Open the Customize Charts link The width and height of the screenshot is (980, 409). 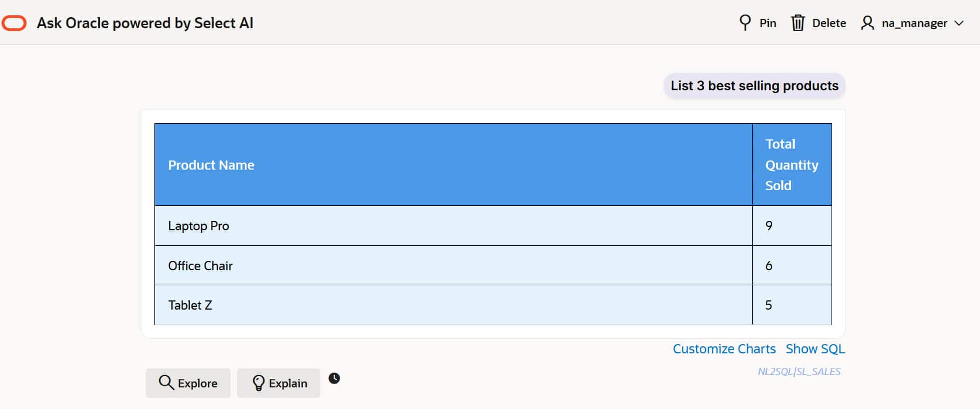tap(724, 349)
